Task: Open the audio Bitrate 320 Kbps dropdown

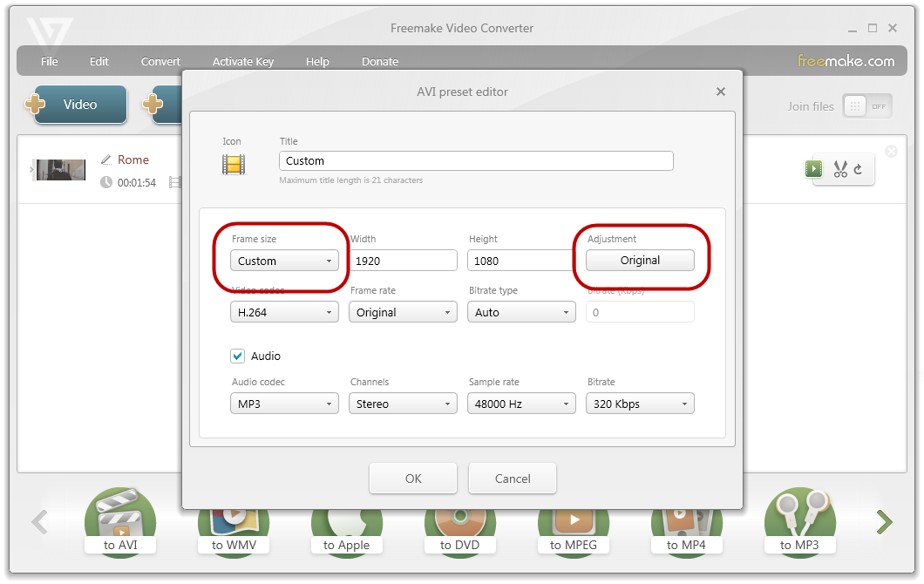Action: pyautogui.click(x=640, y=404)
